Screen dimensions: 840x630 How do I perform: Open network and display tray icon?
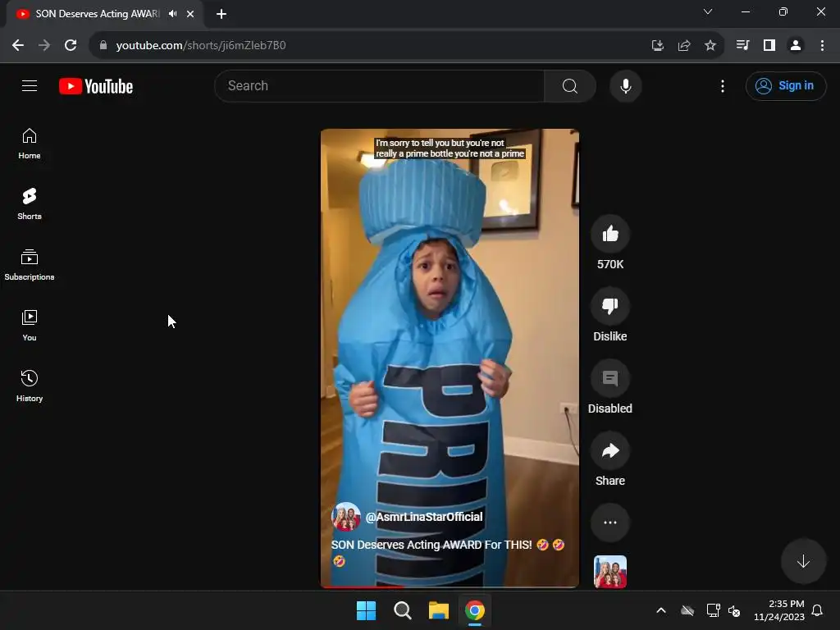click(713, 610)
